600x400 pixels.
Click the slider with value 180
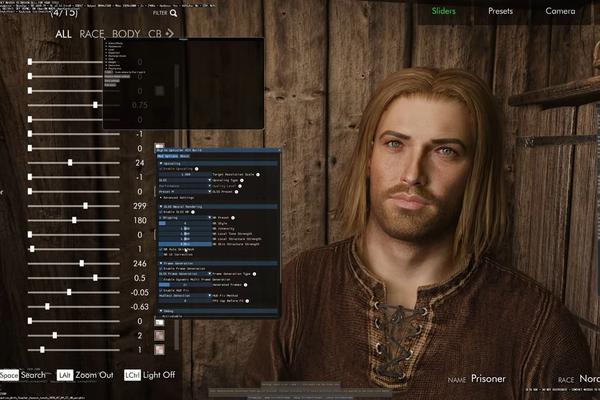(x=73, y=220)
